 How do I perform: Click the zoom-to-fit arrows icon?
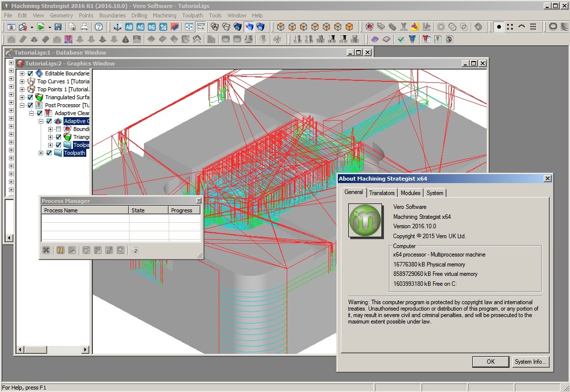tap(189, 27)
